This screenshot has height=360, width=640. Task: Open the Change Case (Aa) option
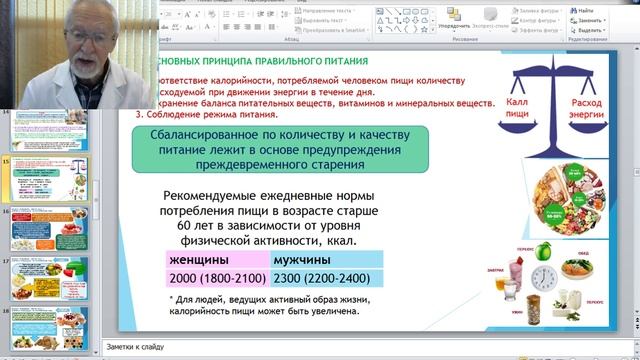point(190,27)
